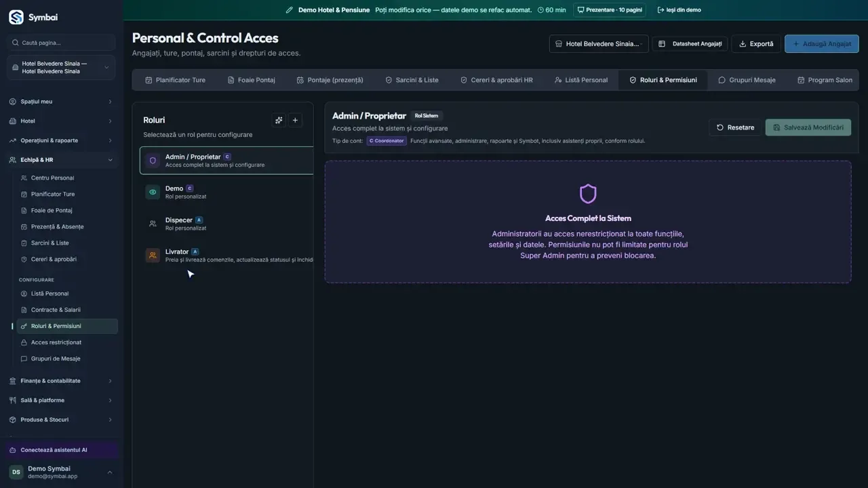Open Acces restricționat sidebar item

(67, 342)
